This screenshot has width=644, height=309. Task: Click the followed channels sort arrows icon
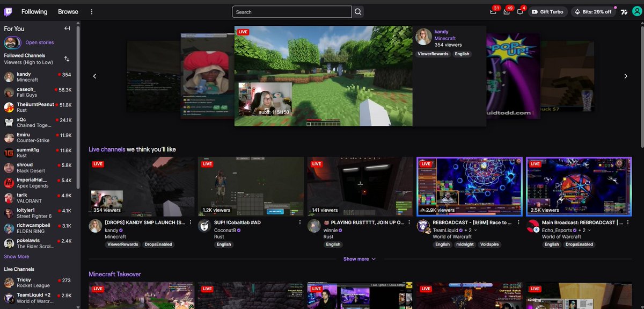click(x=67, y=59)
